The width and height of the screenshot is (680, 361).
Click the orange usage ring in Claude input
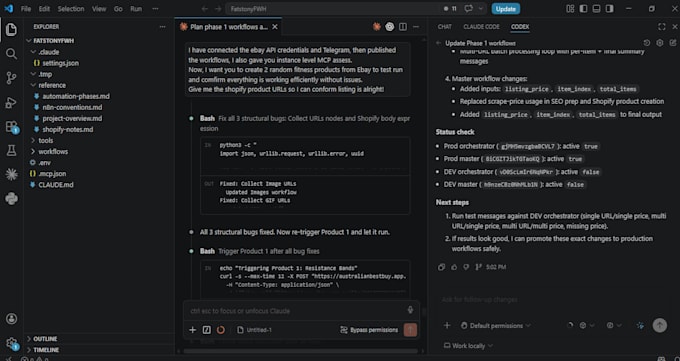[x=221, y=330]
